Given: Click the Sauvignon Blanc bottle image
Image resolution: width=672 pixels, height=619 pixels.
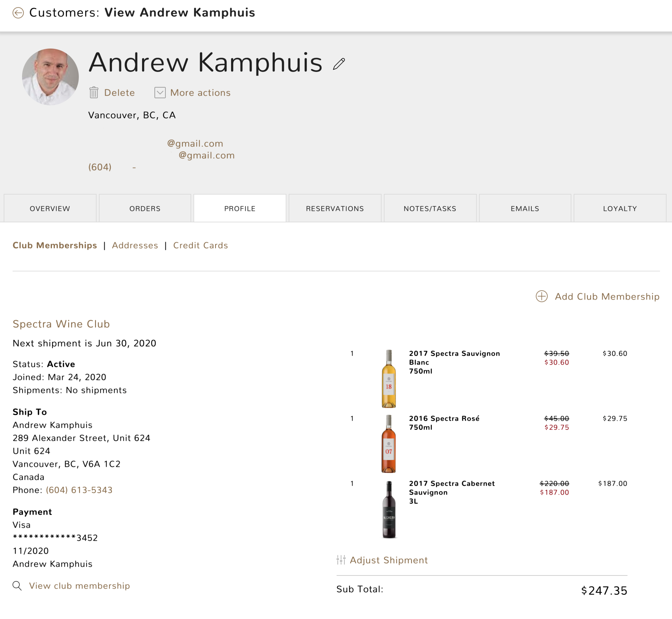Looking at the screenshot, I should click(388, 378).
